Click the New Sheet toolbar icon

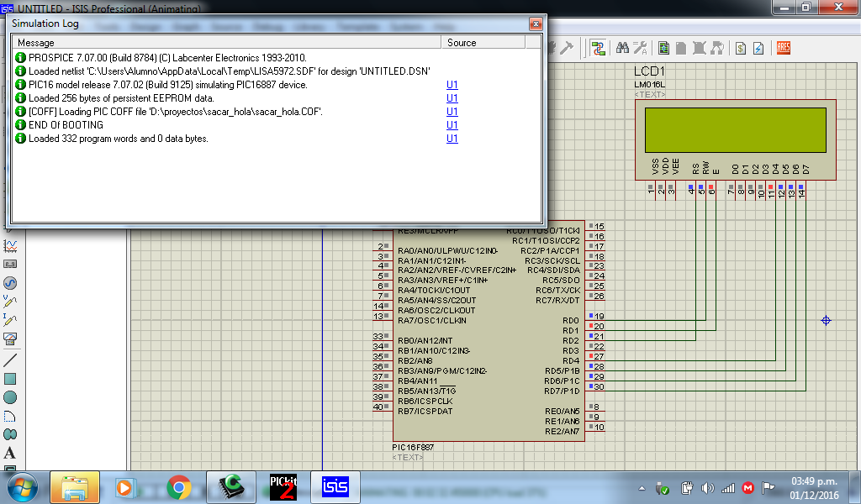click(681, 48)
